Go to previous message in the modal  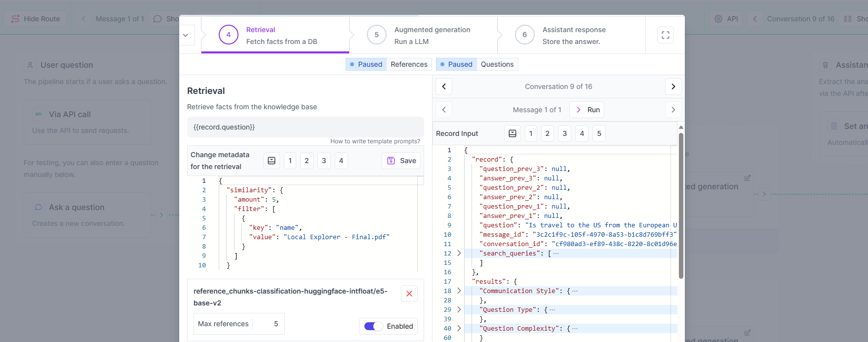[444, 110]
